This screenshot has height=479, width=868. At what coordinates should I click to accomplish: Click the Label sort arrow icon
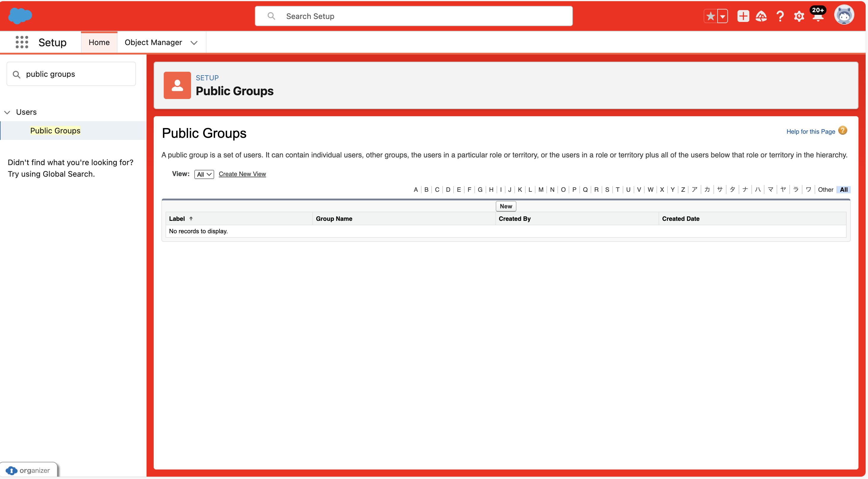click(191, 218)
